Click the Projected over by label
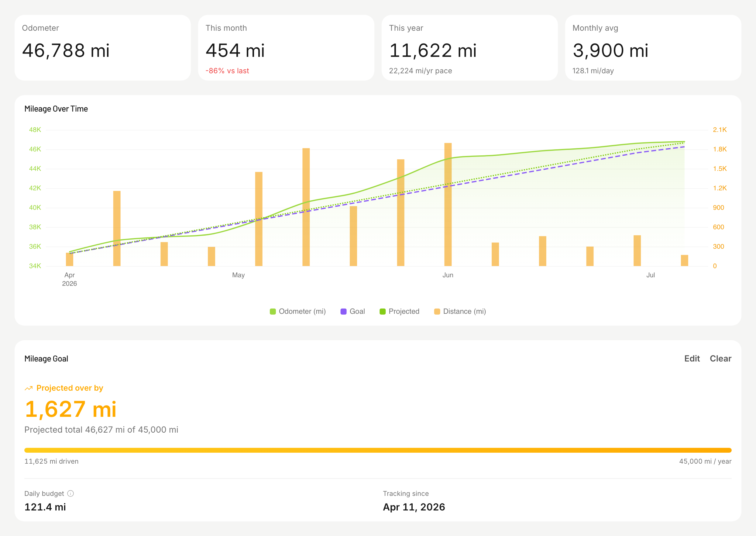The width and height of the screenshot is (756, 536). (70, 388)
